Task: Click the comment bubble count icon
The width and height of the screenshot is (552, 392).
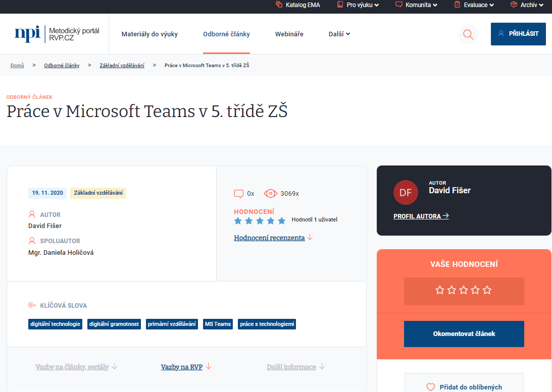Action: (239, 194)
